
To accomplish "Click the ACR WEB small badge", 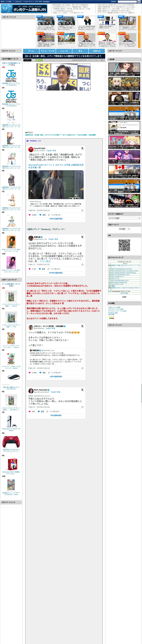I will (124, 297).
